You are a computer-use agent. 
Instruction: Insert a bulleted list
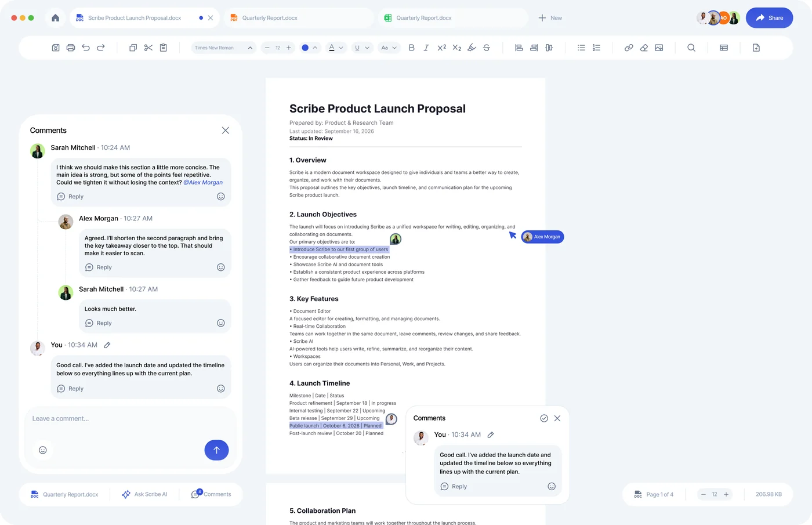581,48
